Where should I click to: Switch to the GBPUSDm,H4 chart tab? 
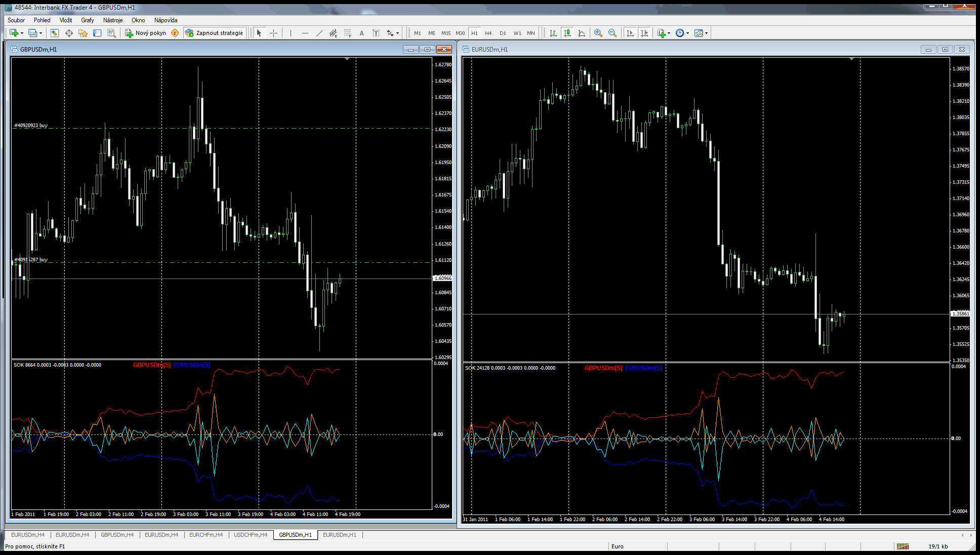117,535
